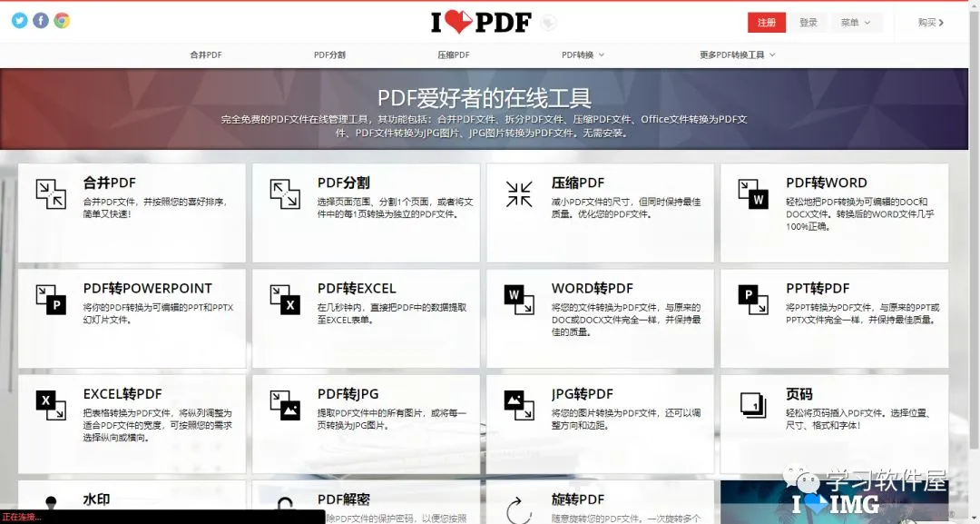
Task: Open the PDF转JPG card title
Action: click(x=348, y=394)
